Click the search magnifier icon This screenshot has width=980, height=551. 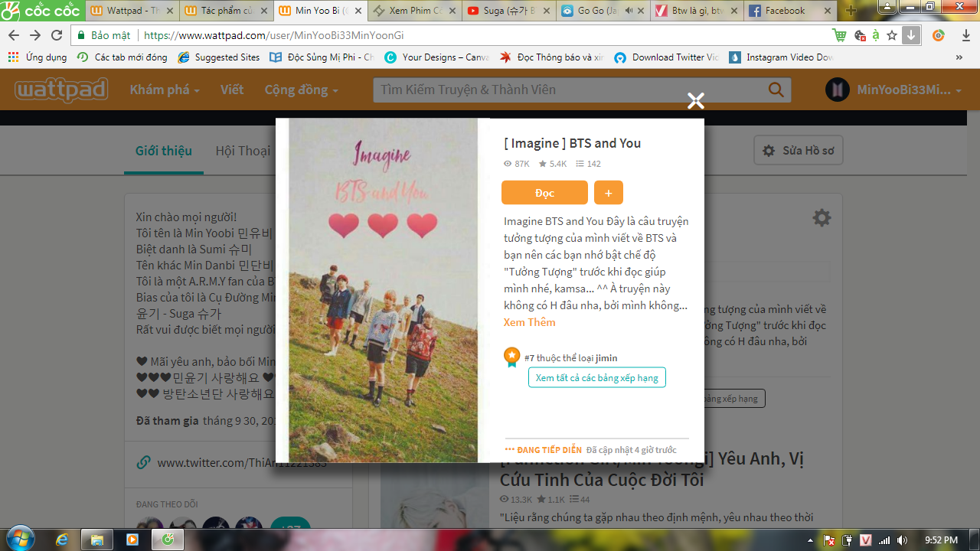tap(776, 90)
